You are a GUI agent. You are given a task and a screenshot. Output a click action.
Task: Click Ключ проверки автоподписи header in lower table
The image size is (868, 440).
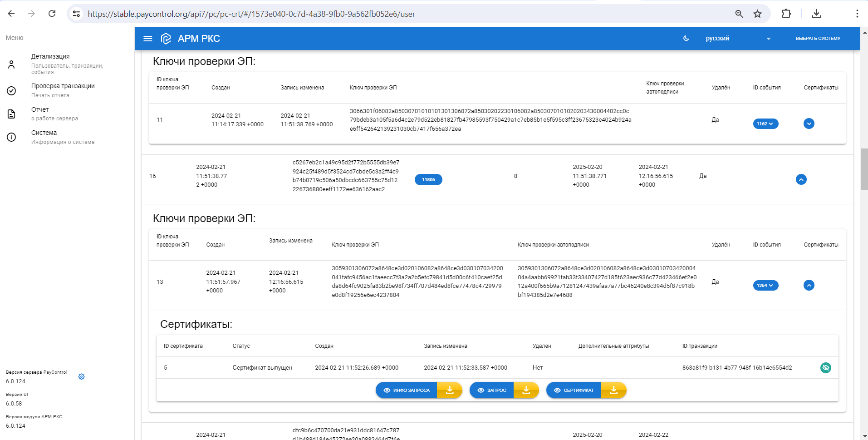tap(553, 245)
